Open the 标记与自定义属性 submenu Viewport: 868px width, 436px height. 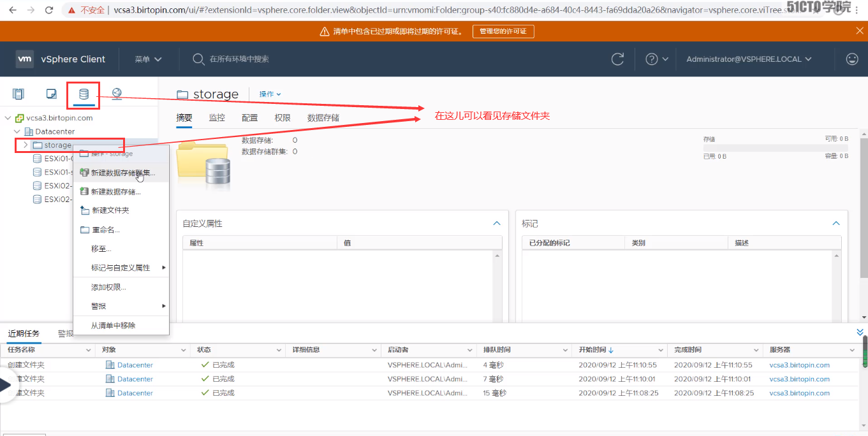click(121, 268)
